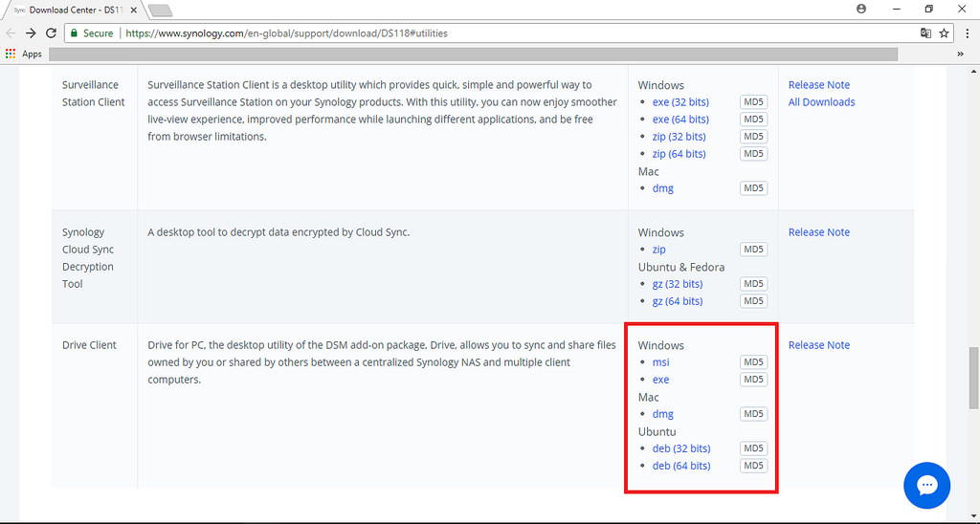The width and height of the screenshot is (980, 524).
Task: Show MD5 for Cloud Sync Decryption zip
Action: click(753, 250)
